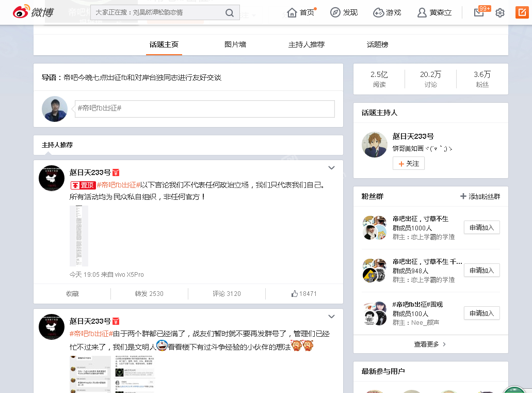This screenshot has width=532, height=393.
Task: Click the red envelope badge on the pinned post
Action: [116, 172]
